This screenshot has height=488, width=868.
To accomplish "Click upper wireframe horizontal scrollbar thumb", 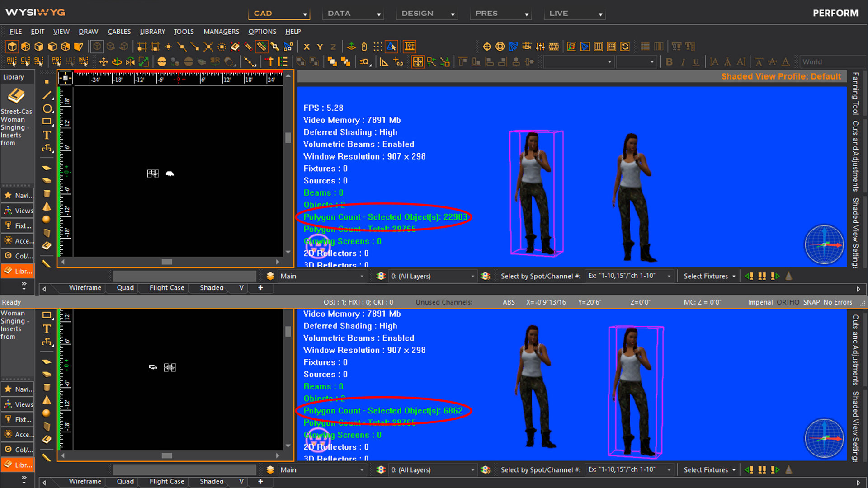I will [167, 262].
